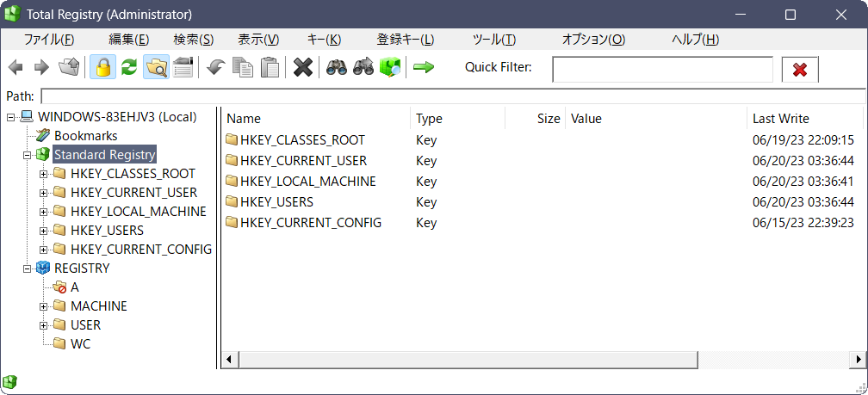Viewport: 868px width, 395px height.
Task: Click the properties list icon in toolbar
Action: [183, 67]
